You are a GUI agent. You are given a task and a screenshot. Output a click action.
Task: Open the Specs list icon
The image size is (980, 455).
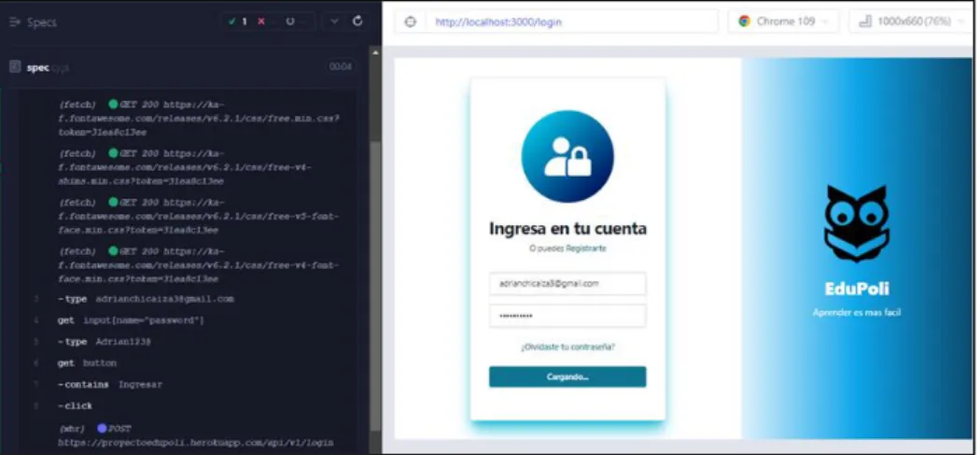point(15,21)
